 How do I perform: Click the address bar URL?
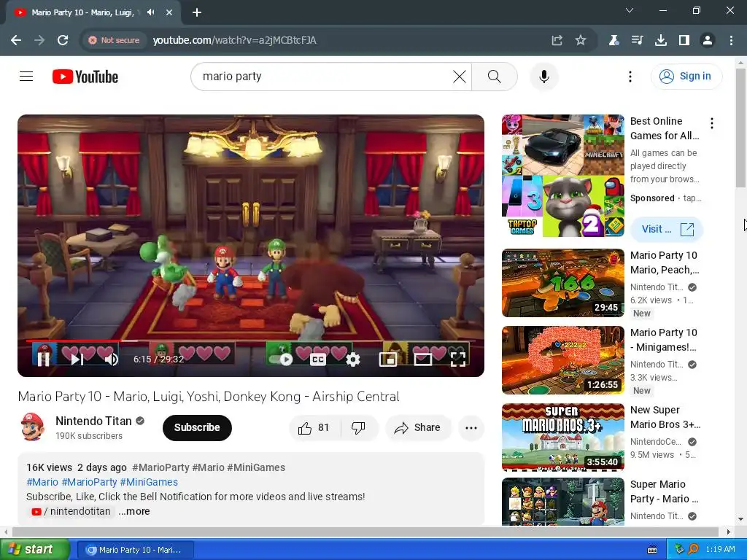coord(234,40)
